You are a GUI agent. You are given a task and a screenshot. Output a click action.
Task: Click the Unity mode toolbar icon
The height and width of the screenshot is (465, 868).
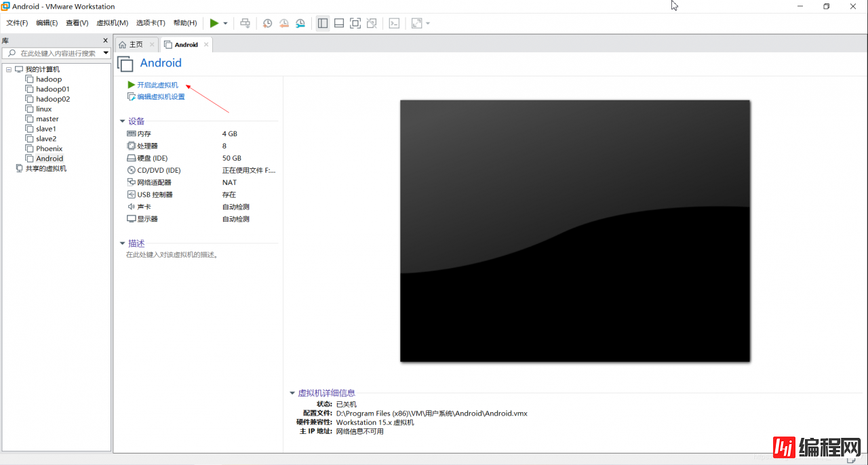coord(372,23)
